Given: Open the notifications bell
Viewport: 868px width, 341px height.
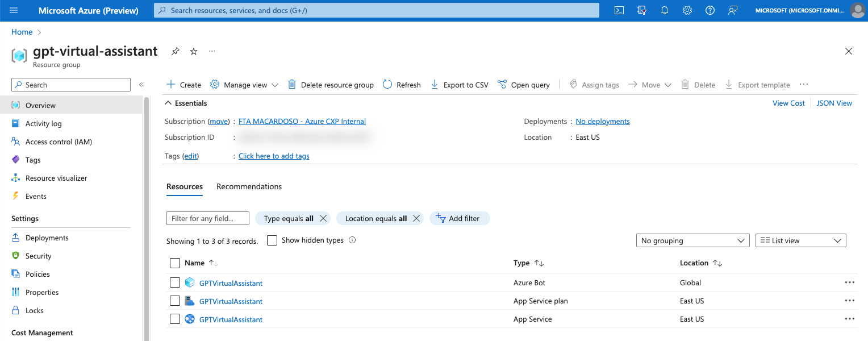Looking at the screenshot, I should click(x=665, y=10).
